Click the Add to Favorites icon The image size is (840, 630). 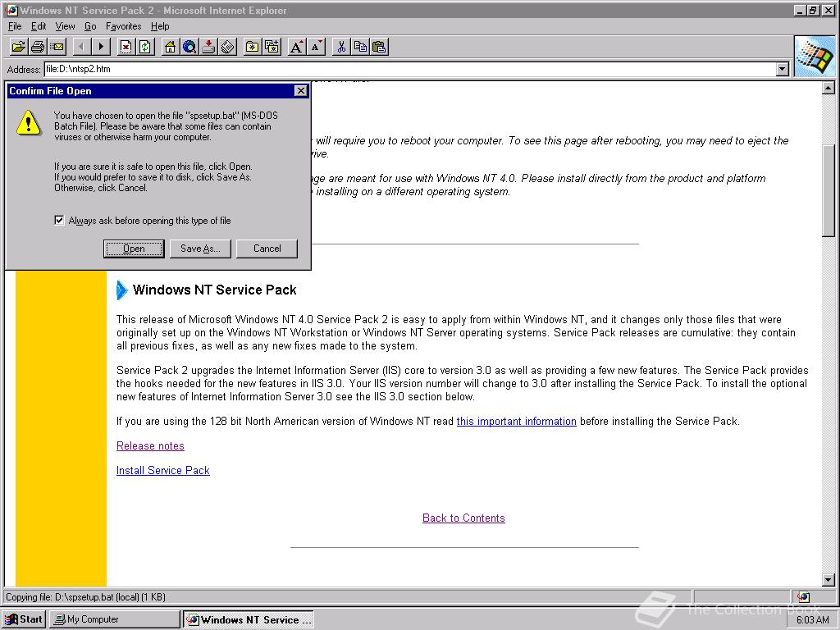point(272,47)
